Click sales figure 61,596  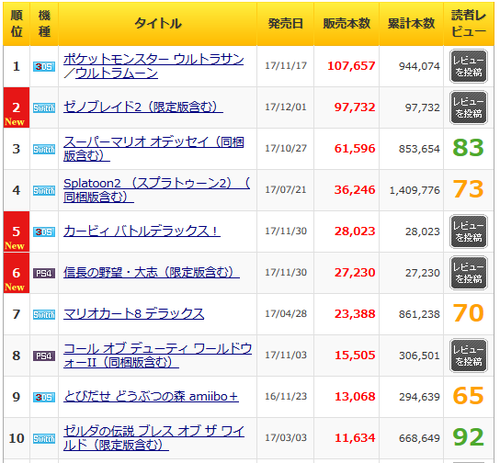click(355, 149)
